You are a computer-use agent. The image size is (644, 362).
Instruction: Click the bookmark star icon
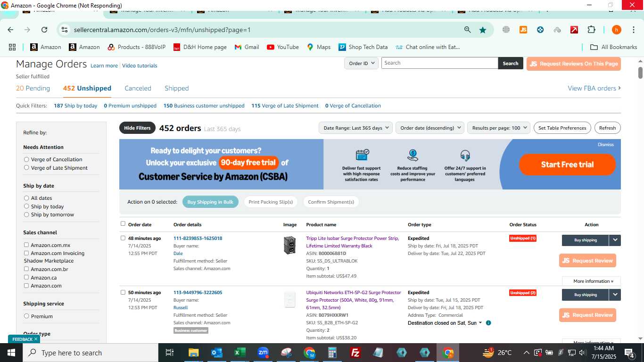(483, 30)
